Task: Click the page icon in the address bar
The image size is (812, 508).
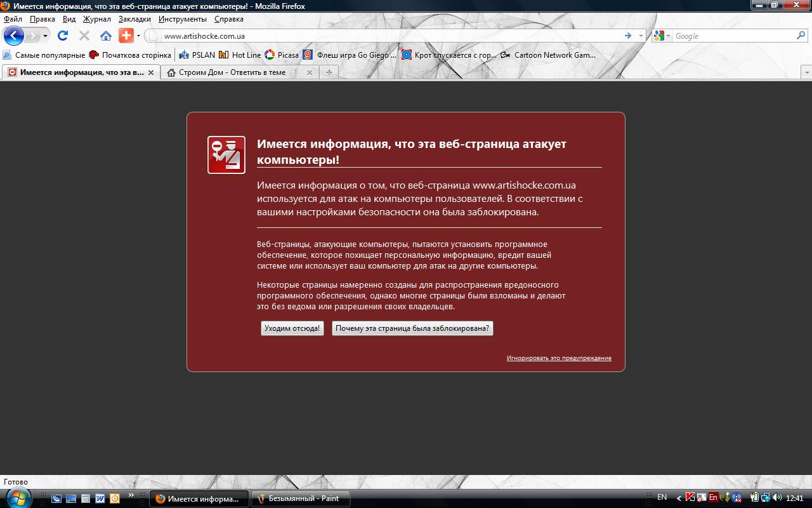Action: click(154, 36)
